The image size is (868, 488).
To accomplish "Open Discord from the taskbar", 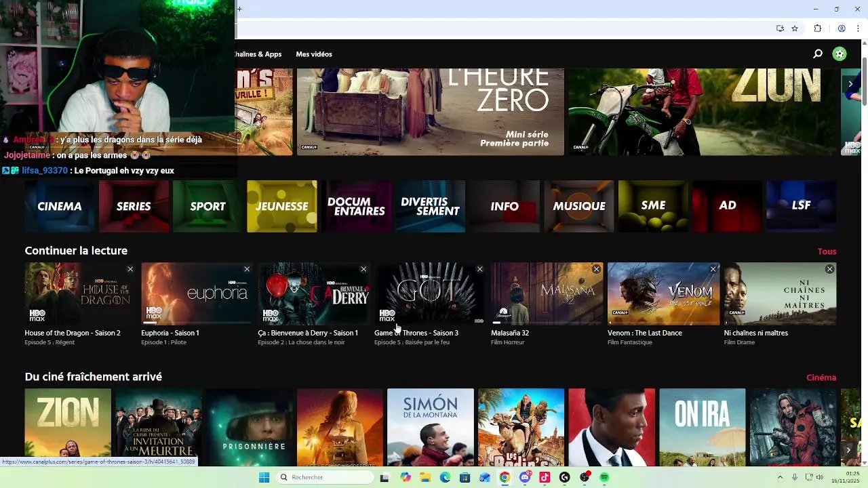I will (525, 477).
